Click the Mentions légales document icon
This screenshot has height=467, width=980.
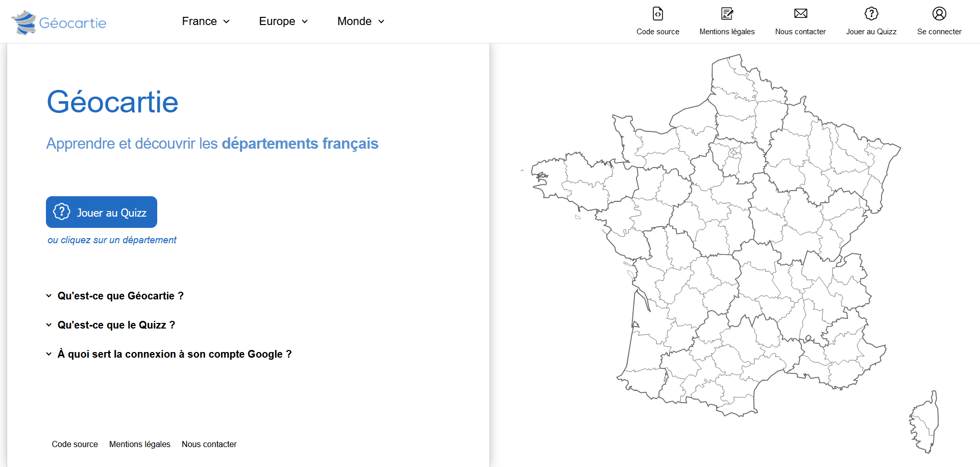727,14
